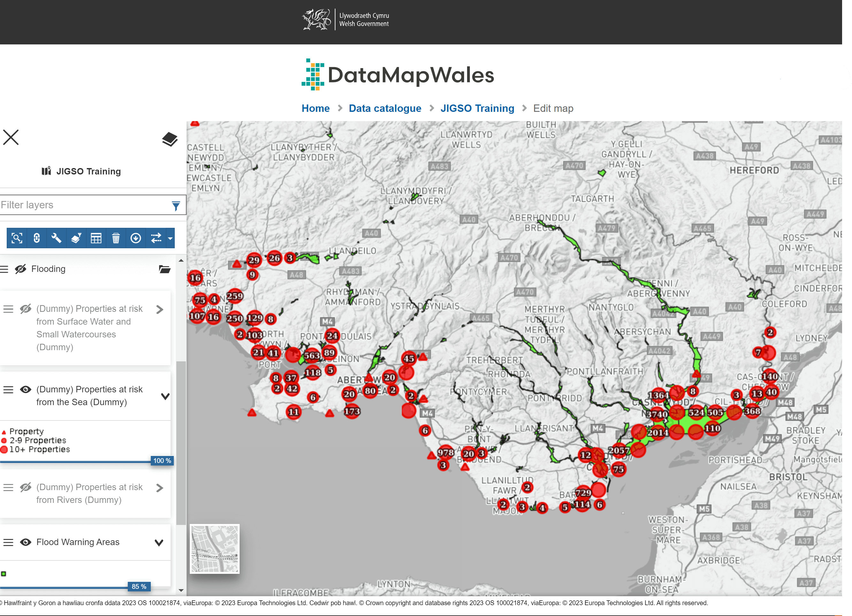The width and height of the screenshot is (852, 616).
Task: Hide the Properties at risk from the Sea layer
Action: [x=26, y=389]
